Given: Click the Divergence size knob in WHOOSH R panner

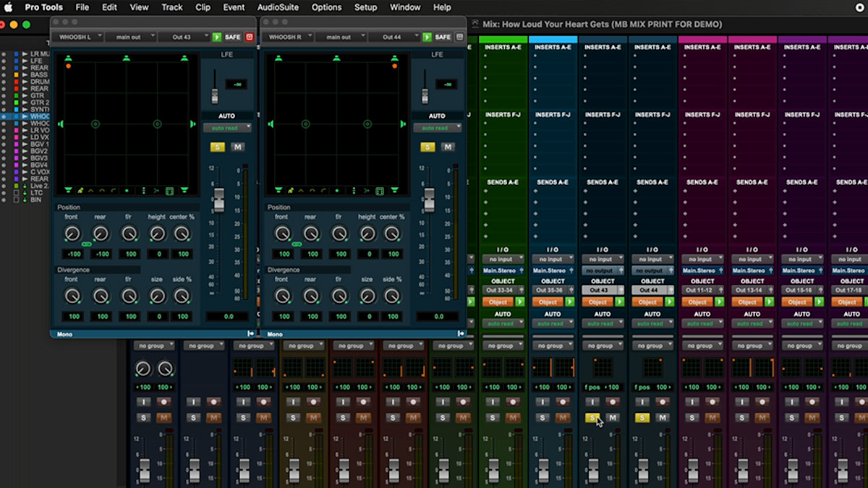Looking at the screenshot, I should pos(367,296).
